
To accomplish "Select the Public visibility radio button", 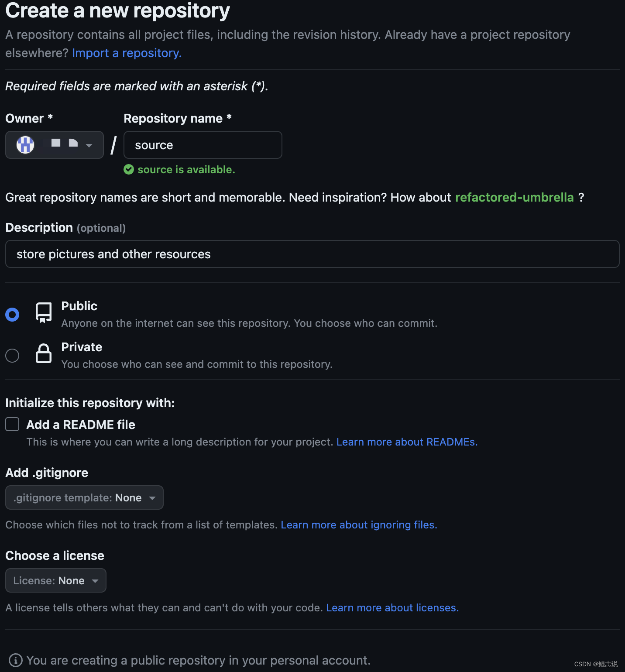I will (x=12, y=315).
